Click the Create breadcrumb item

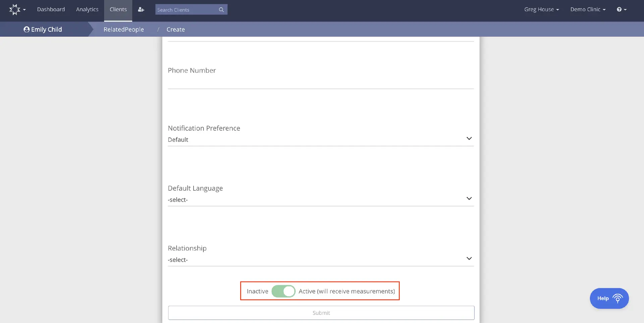tap(175, 29)
